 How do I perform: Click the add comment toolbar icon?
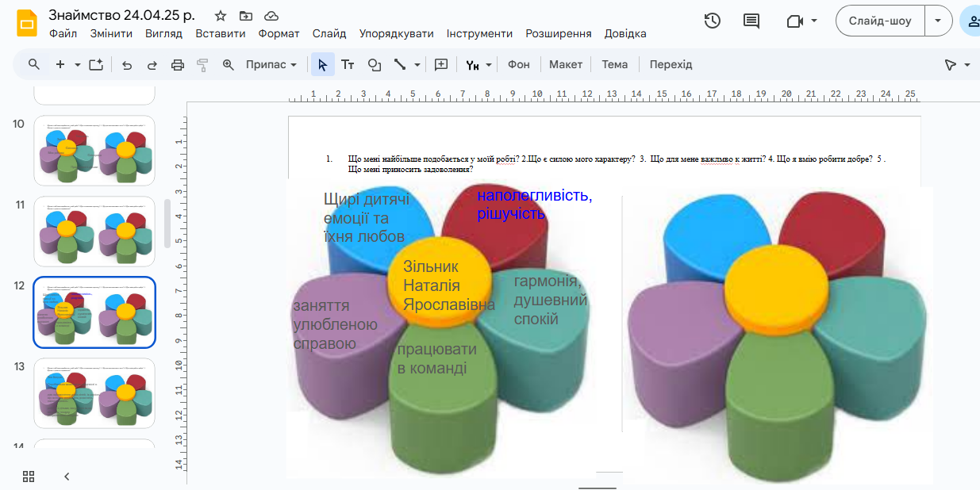click(x=442, y=65)
